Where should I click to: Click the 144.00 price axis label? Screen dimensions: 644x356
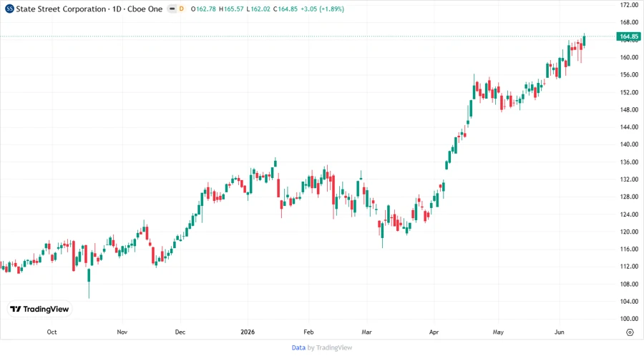tap(629, 127)
